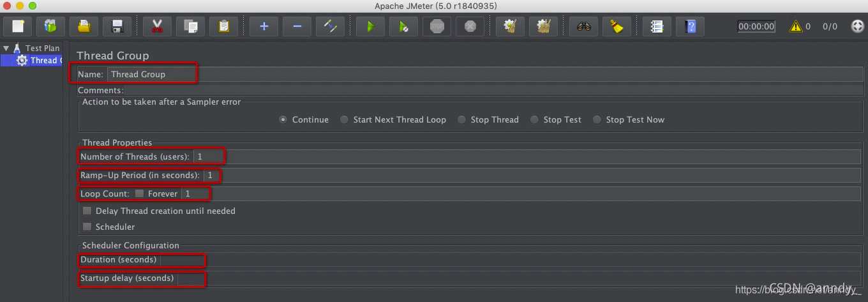
Task: Click the Startup delay field
Action: tap(519, 278)
